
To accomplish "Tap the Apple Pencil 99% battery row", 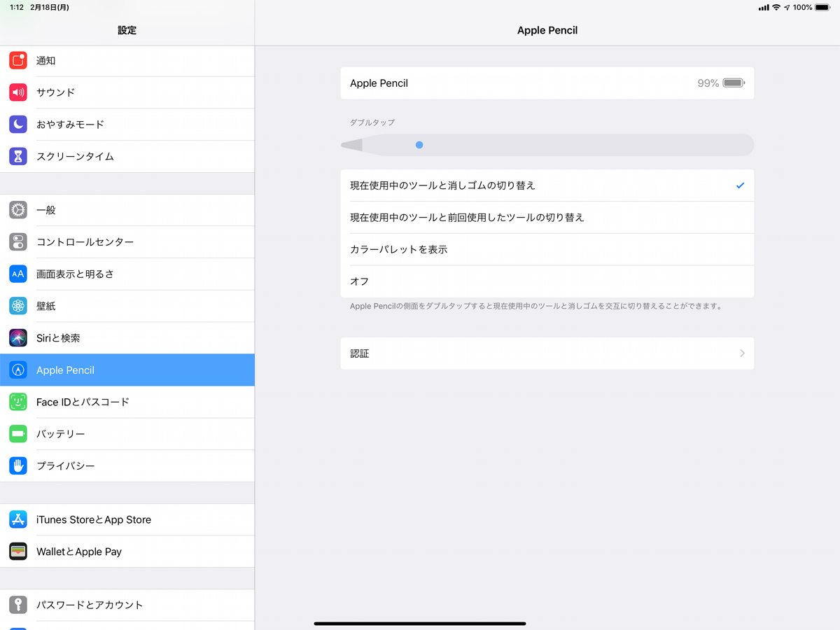I will click(x=547, y=83).
